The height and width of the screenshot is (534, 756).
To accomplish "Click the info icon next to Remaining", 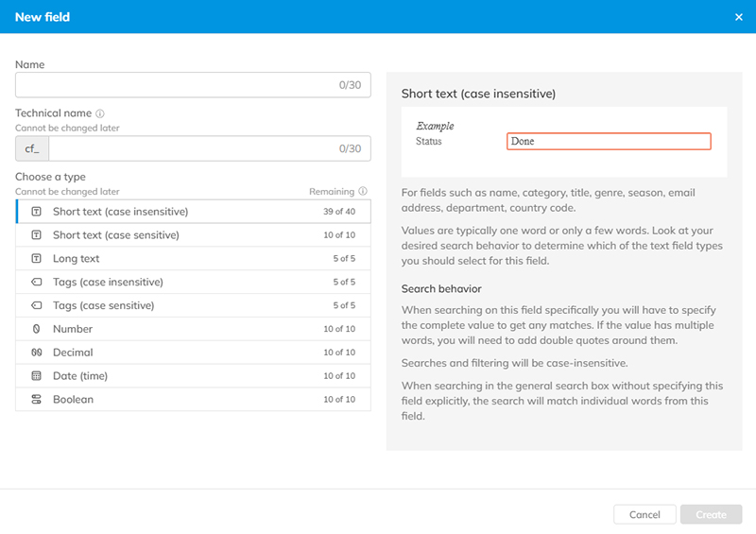I will (x=363, y=191).
